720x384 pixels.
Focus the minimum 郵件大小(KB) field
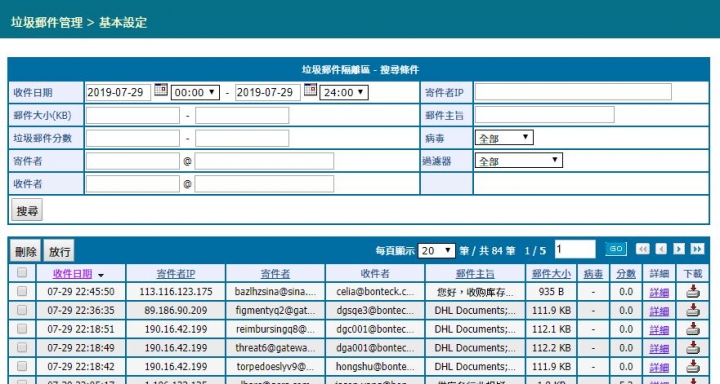[133, 115]
